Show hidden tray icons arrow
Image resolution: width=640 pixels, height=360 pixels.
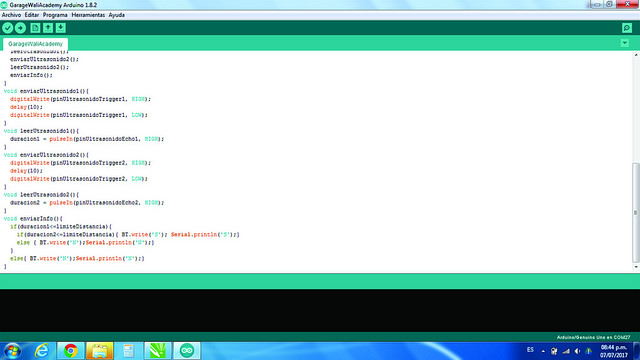click(543, 351)
